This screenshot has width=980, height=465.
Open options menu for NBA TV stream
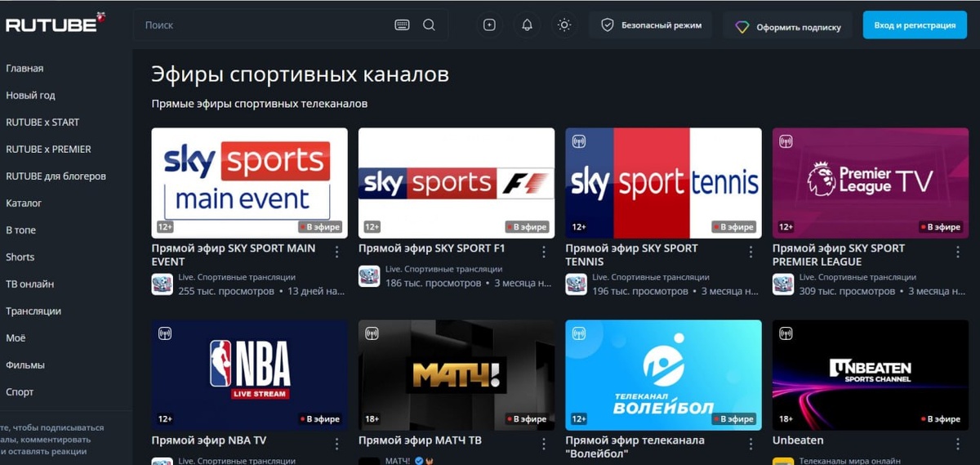pos(336,444)
